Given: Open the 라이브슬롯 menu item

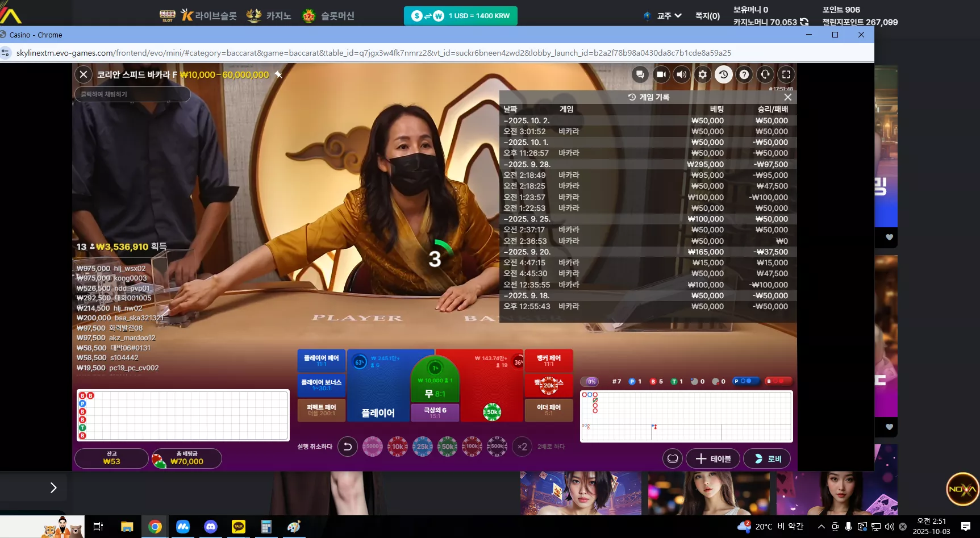Looking at the screenshot, I should [209, 15].
